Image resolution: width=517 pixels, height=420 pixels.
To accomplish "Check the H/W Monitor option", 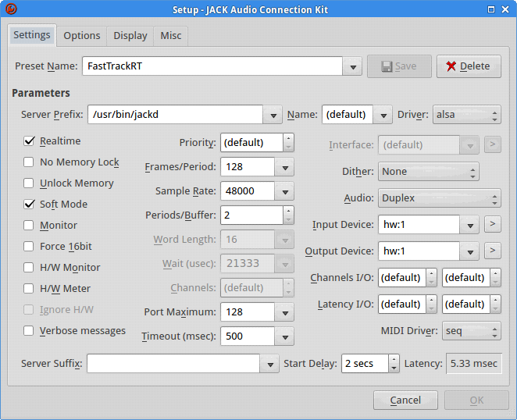I will point(29,268).
